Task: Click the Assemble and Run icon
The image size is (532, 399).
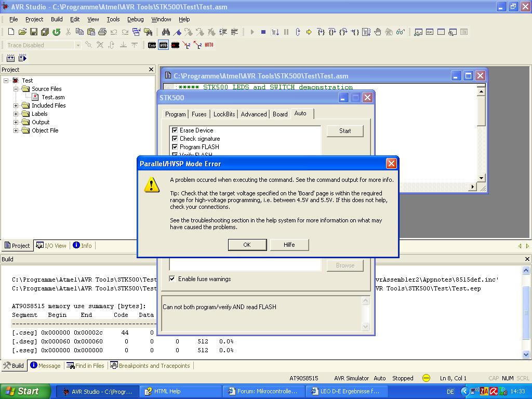Action: point(22,58)
